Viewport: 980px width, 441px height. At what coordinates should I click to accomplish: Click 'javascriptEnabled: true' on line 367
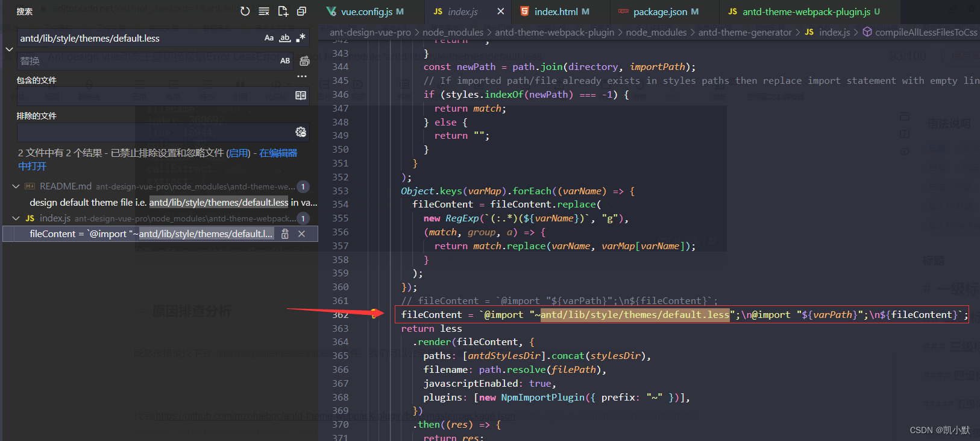pos(489,384)
